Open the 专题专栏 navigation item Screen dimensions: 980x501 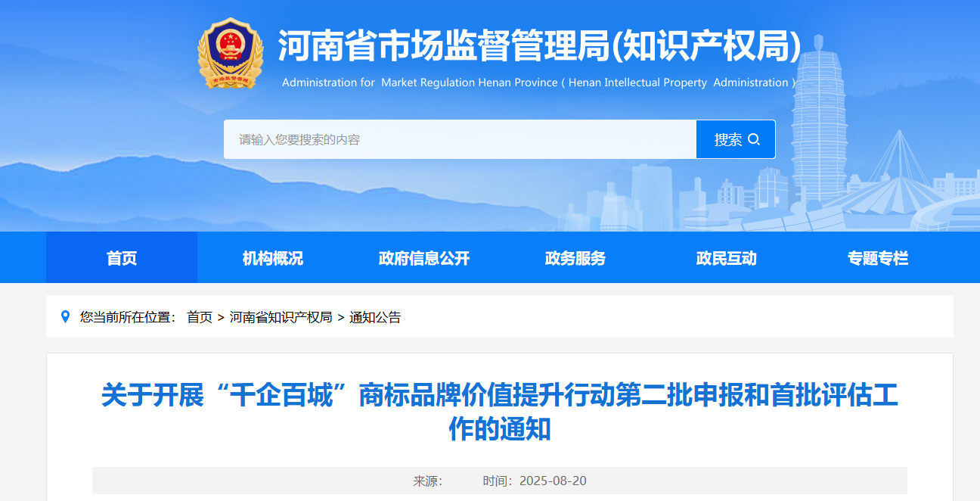coord(878,258)
